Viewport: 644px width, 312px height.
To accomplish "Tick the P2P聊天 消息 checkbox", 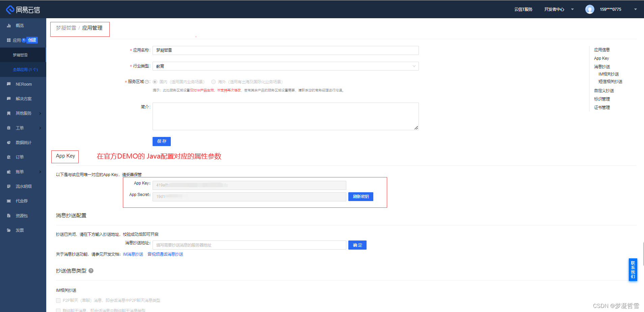I will [x=58, y=300].
